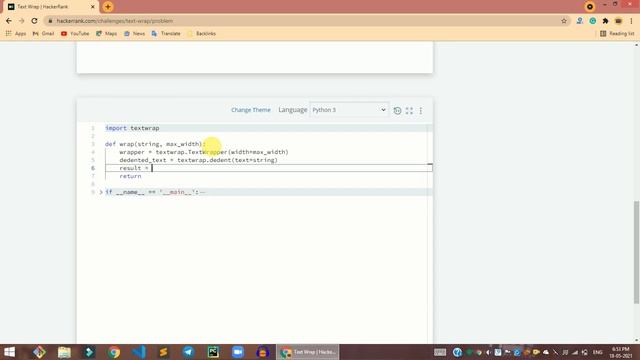Screen dimensions: 640x360
Task: Open the Chrome three-dot menu
Action: click(x=631, y=21)
